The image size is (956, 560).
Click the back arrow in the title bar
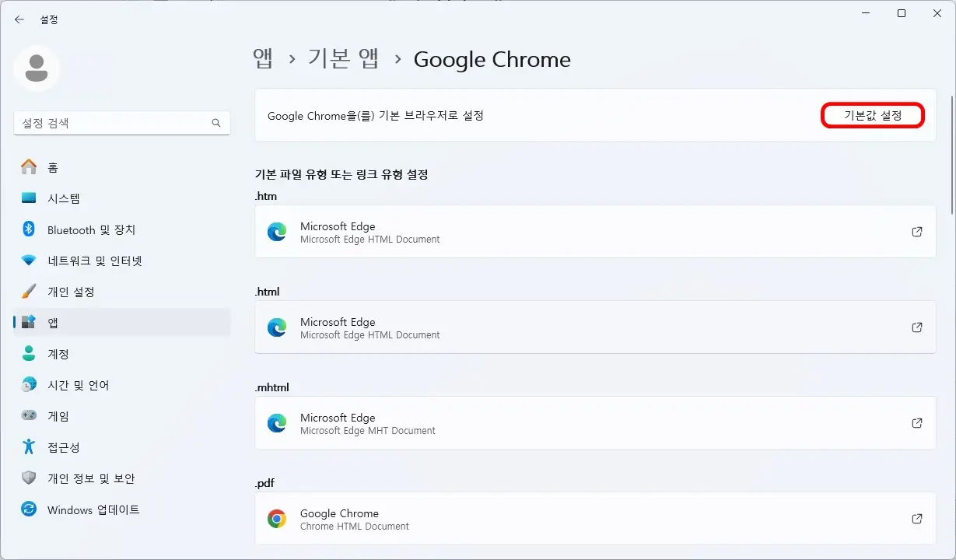tap(19, 19)
